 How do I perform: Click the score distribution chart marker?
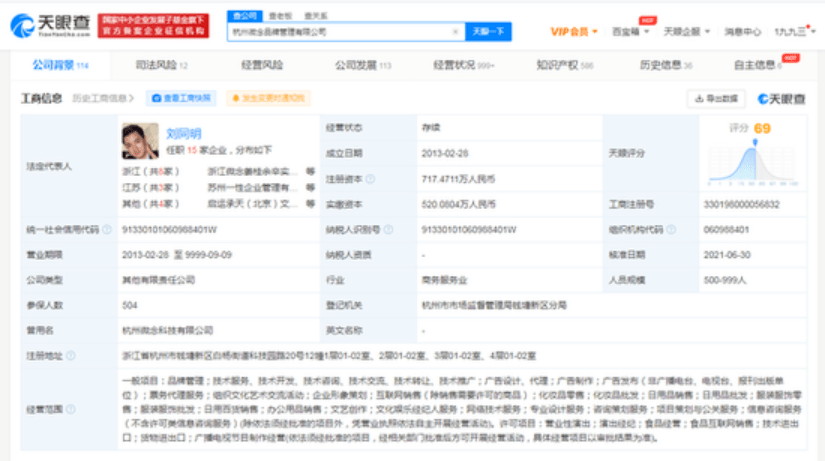(755, 143)
